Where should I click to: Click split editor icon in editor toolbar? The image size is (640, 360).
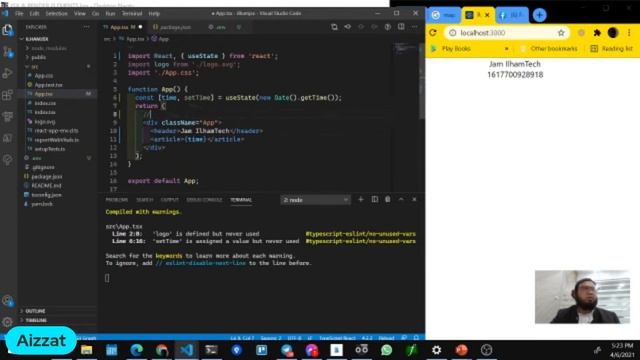[x=401, y=27]
